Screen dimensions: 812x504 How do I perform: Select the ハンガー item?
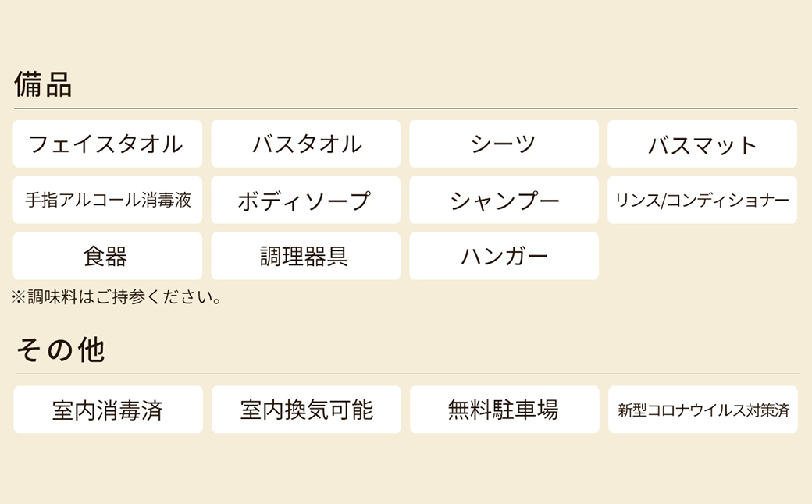click(x=504, y=256)
